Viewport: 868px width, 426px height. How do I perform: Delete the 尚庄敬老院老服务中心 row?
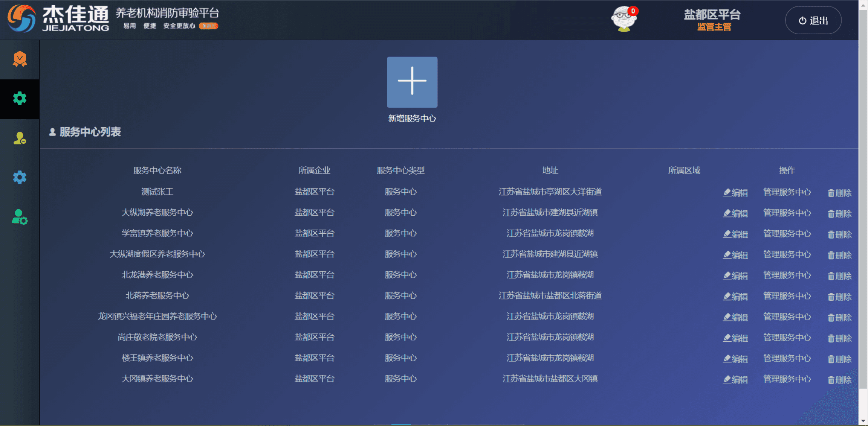[x=839, y=338]
